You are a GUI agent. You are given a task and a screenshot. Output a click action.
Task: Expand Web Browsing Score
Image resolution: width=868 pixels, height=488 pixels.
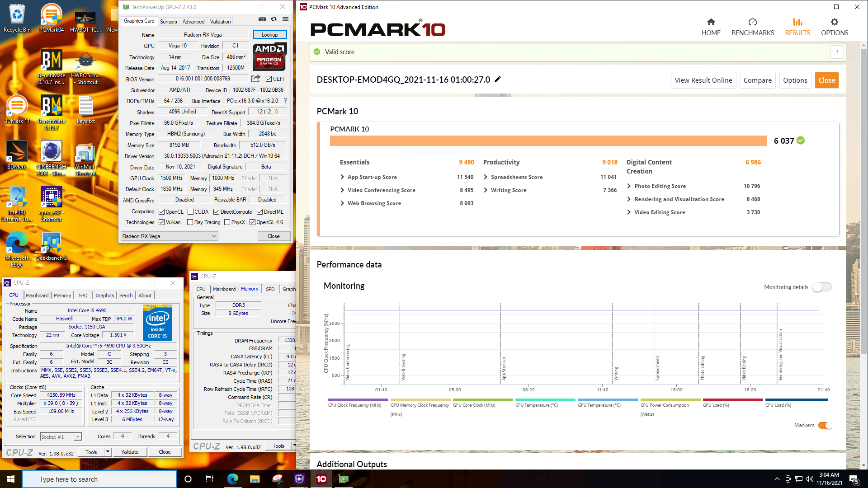point(342,203)
